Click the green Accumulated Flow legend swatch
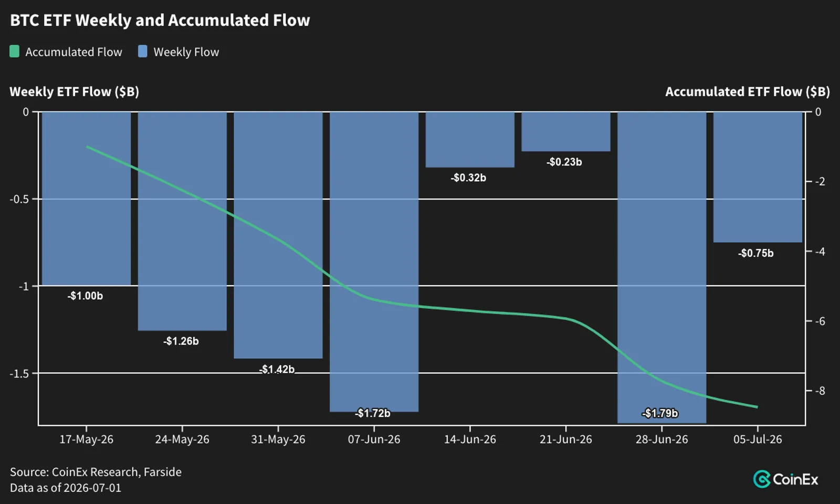The image size is (840, 504). pos(15,51)
